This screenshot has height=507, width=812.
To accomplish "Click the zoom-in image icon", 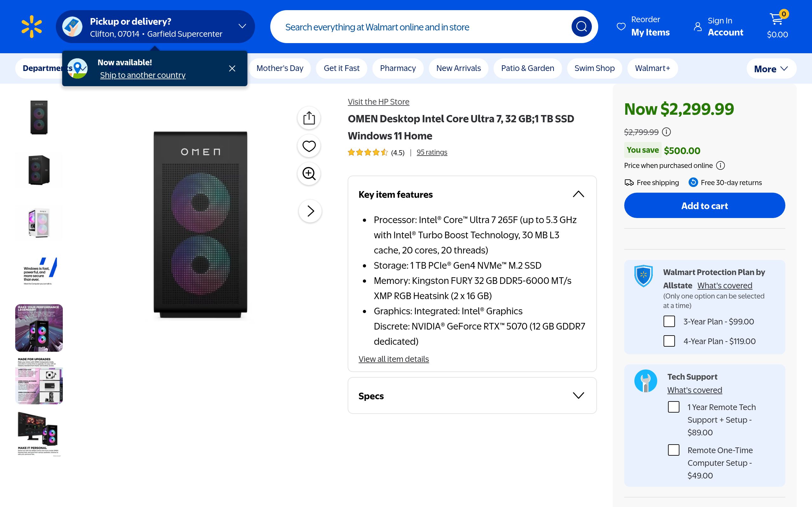I will 309,174.
